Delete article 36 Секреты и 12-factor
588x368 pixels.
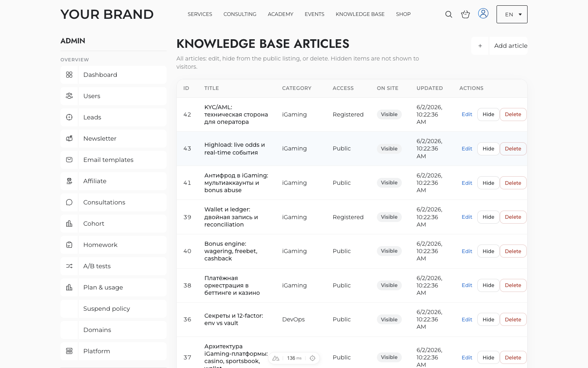tap(513, 320)
